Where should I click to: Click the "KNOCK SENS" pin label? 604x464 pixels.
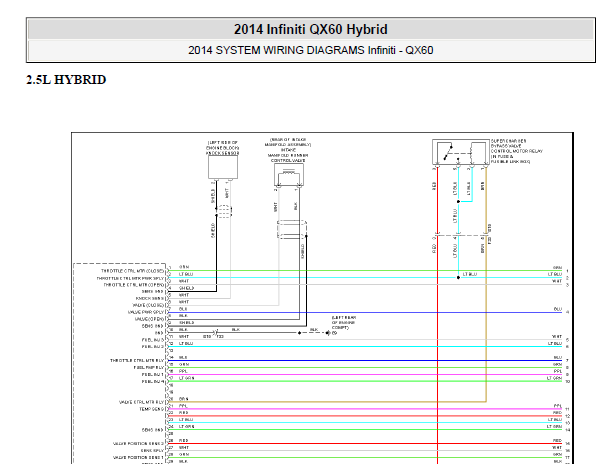150,298
